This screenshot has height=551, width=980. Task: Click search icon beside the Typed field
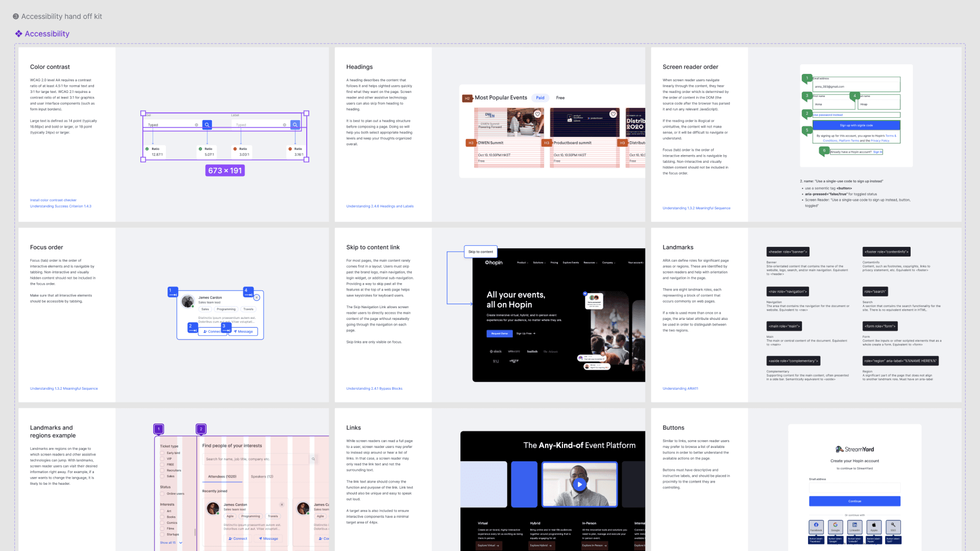(207, 124)
